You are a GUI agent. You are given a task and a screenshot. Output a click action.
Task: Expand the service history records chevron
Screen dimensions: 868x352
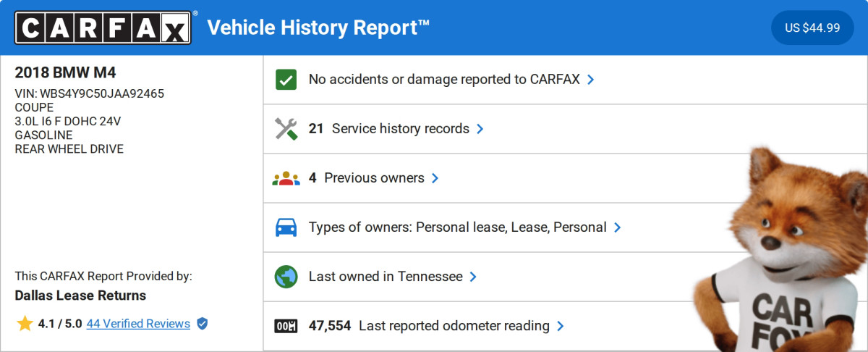[480, 129]
